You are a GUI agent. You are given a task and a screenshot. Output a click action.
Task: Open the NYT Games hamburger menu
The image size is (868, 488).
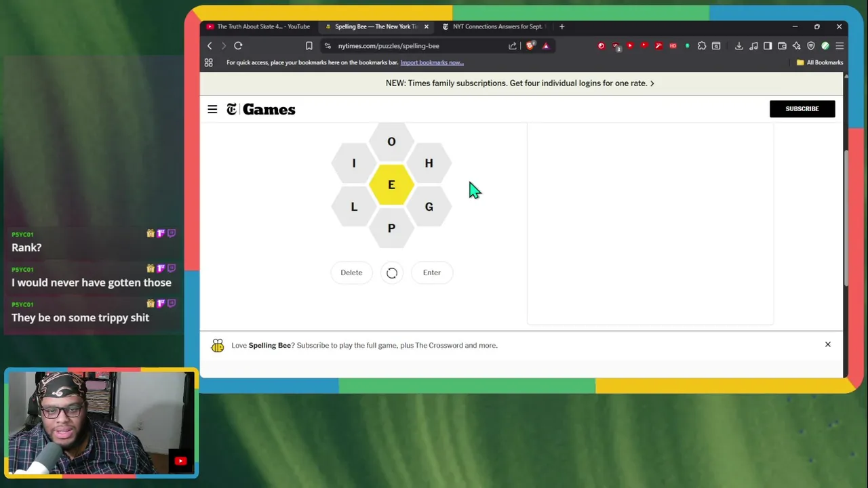pyautogui.click(x=212, y=109)
